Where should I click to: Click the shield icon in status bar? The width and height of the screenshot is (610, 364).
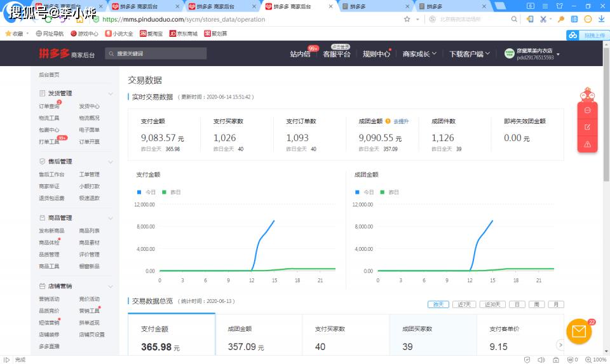[527, 360]
